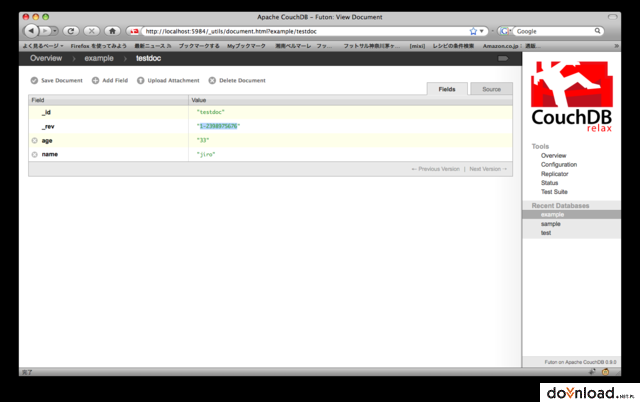
Task: Click the search magnifier icon
Action: click(598, 31)
